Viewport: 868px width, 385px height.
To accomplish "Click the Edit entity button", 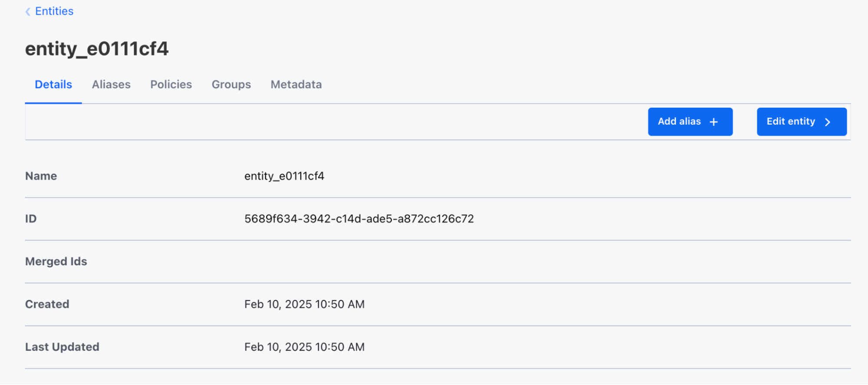I will pos(801,122).
